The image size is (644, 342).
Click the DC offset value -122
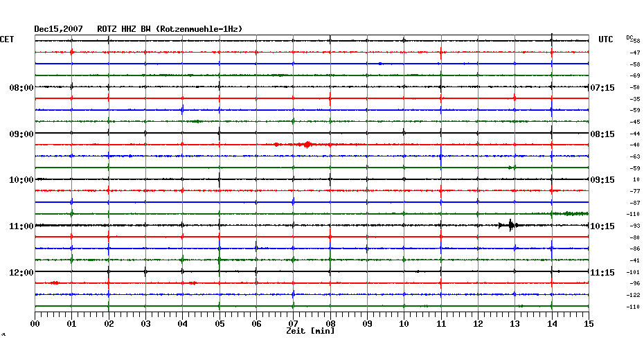[x=634, y=295]
